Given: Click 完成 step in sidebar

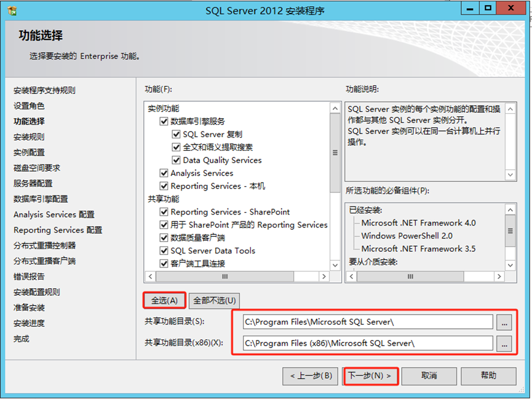Looking at the screenshot, I should [x=22, y=339].
